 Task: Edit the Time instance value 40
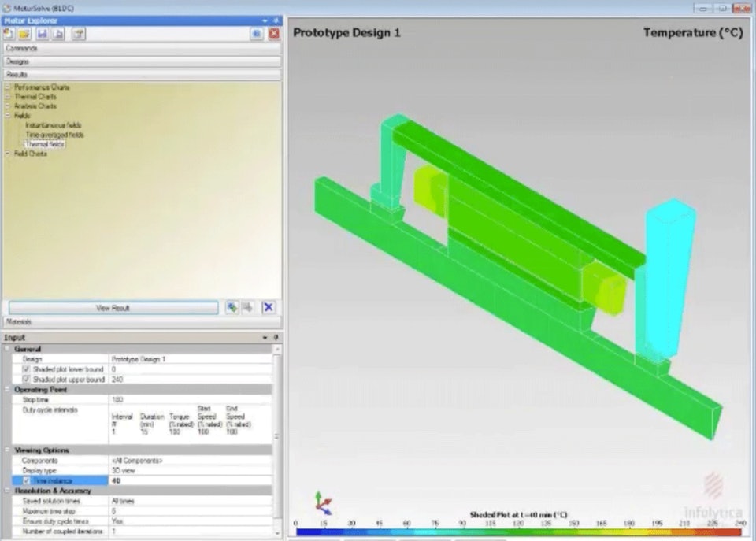(191, 480)
